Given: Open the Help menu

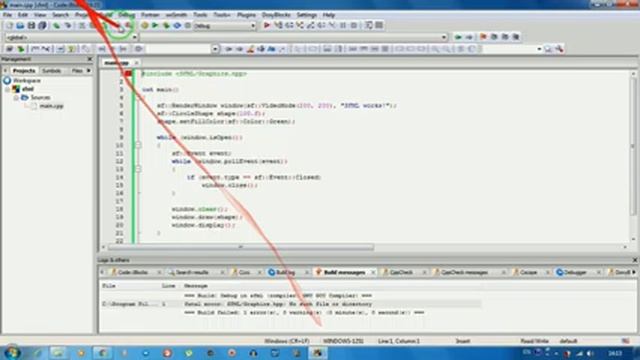Looking at the screenshot, I should click(x=329, y=15).
